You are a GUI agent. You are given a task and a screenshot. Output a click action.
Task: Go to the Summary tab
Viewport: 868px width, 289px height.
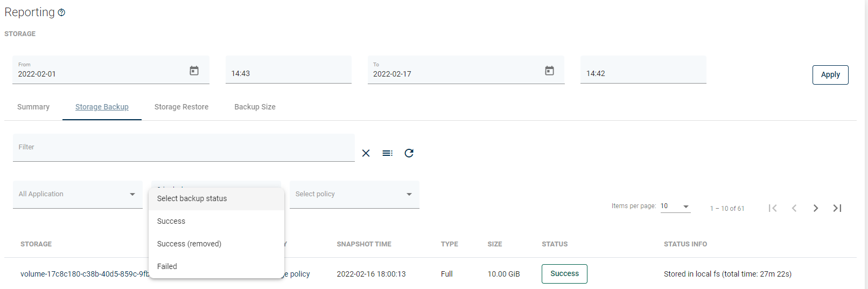[33, 107]
